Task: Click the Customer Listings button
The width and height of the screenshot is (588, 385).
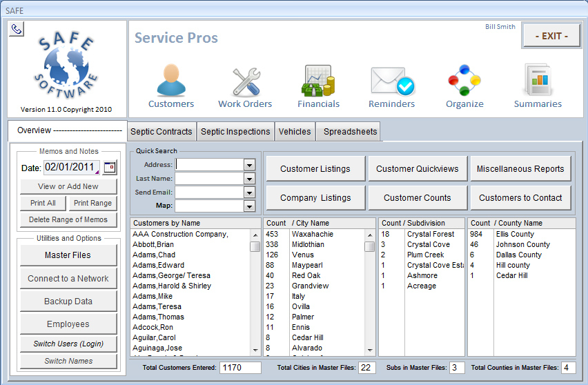Action: (315, 169)
